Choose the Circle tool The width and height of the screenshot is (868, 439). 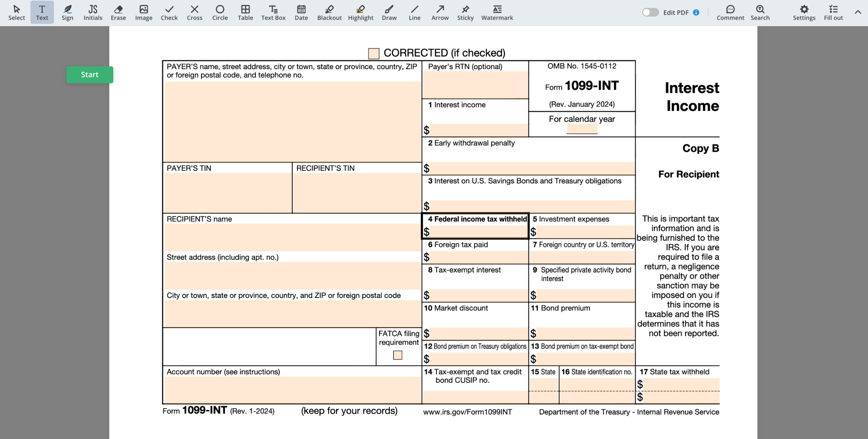click(x=220, y=13)
